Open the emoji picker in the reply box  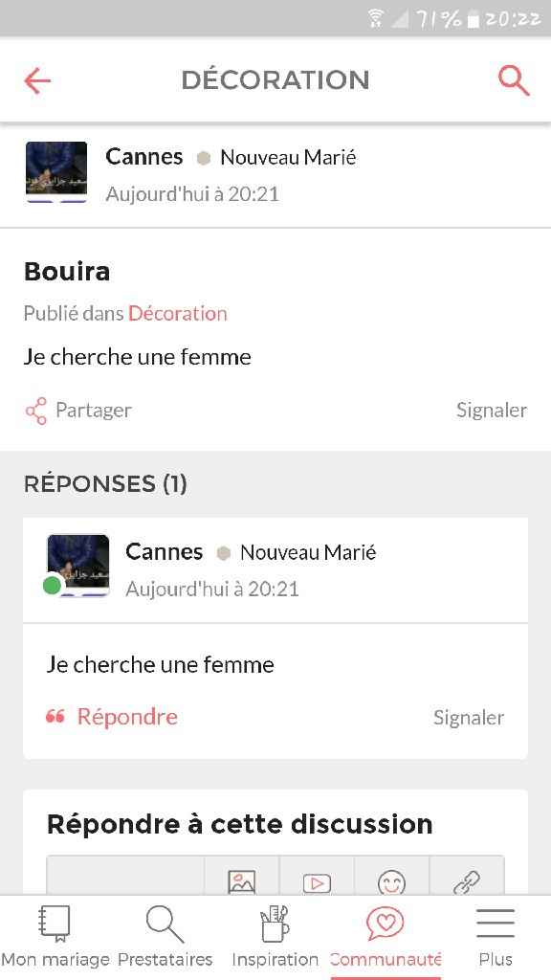pyautogui.click(x=392, y=880)
